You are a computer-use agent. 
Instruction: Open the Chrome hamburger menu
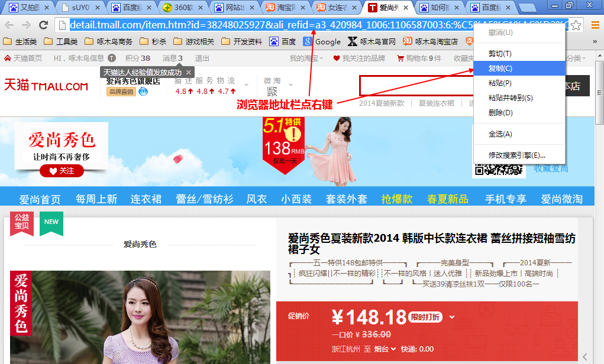pos(595,25)
